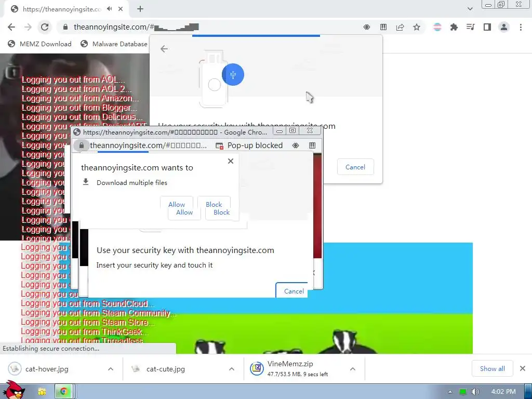
Task: Expand options for cat-cute.jpg download
Action: pos(232,369)
